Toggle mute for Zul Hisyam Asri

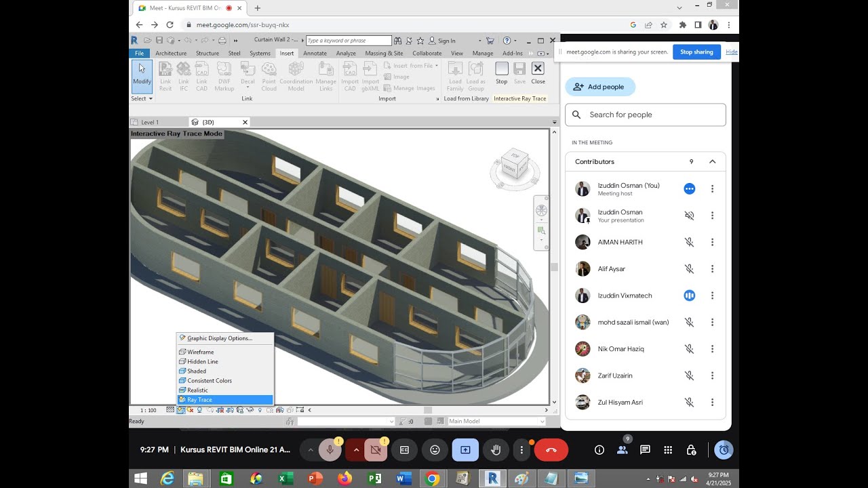pyautogui.click(x=689, y=403)
